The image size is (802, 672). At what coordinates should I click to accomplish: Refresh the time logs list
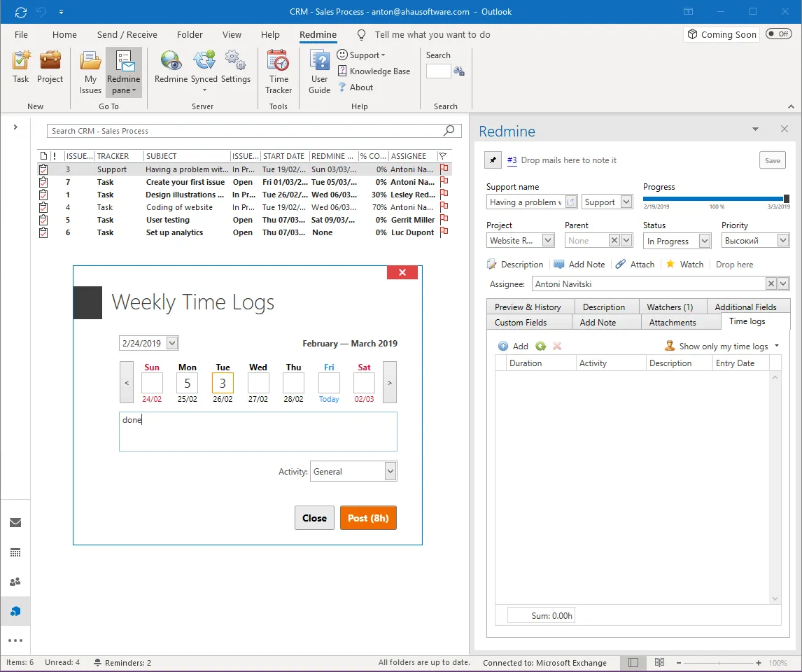point(541,346)
